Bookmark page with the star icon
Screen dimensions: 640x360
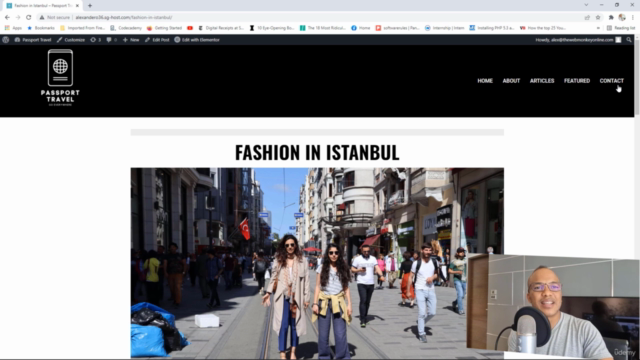pyautogui.click(x=598, y=18)
